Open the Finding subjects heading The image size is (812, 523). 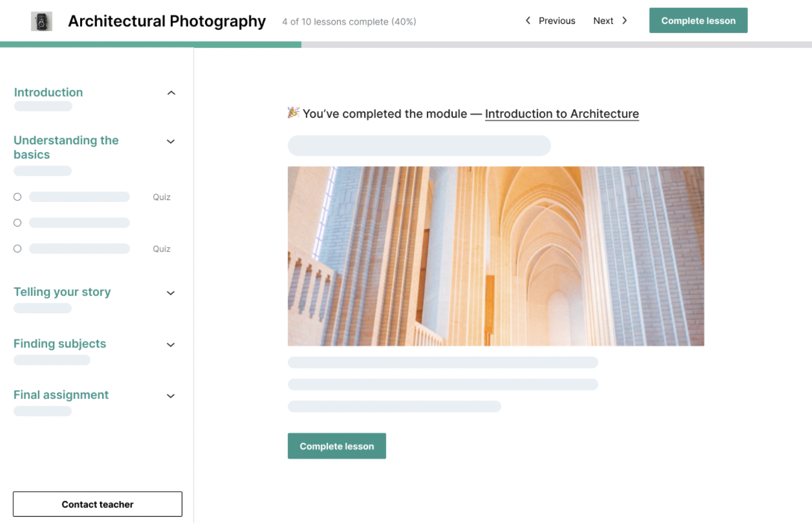60,344
